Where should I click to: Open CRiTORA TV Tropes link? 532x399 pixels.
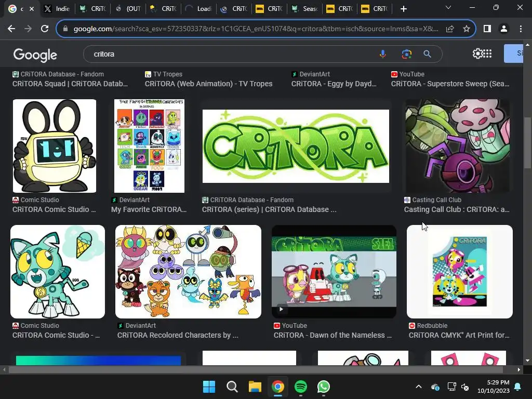209,84
